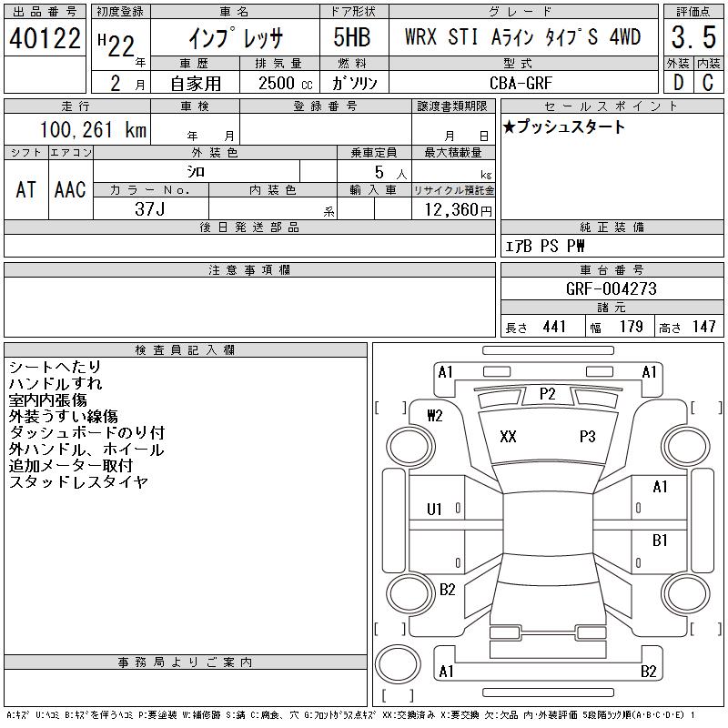Click the length value 441
728x728 pixels.
554,327
